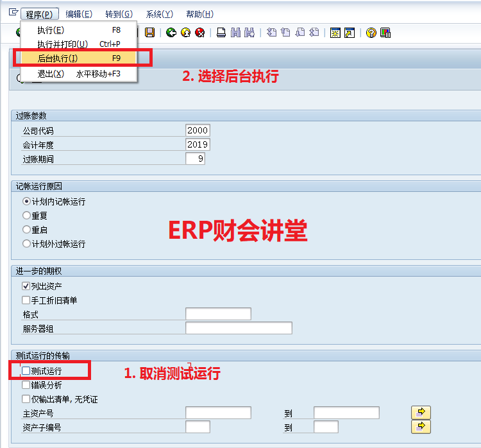Select 执行并打印(U) menu entry

coord(62,44)
